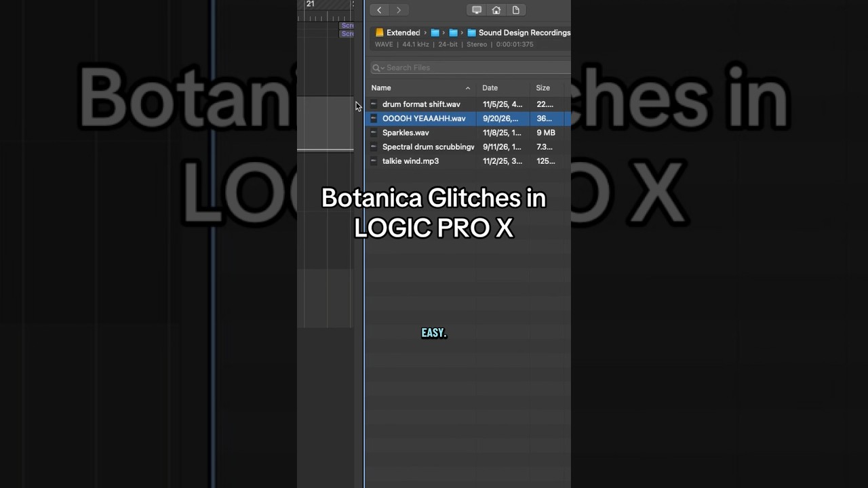868x488 pixels.
Task: Click the audio icon beside talkie wind.mp3
Action: point(374,161)
